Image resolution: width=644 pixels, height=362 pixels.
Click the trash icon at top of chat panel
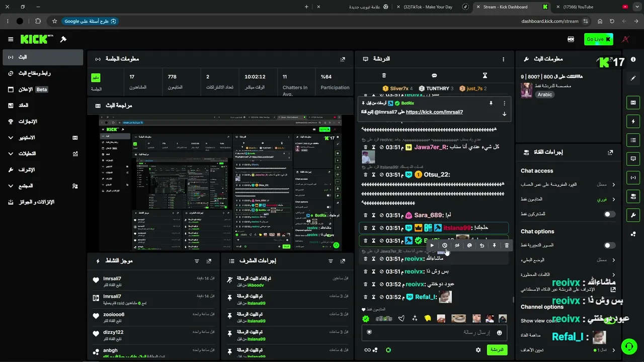384,75
